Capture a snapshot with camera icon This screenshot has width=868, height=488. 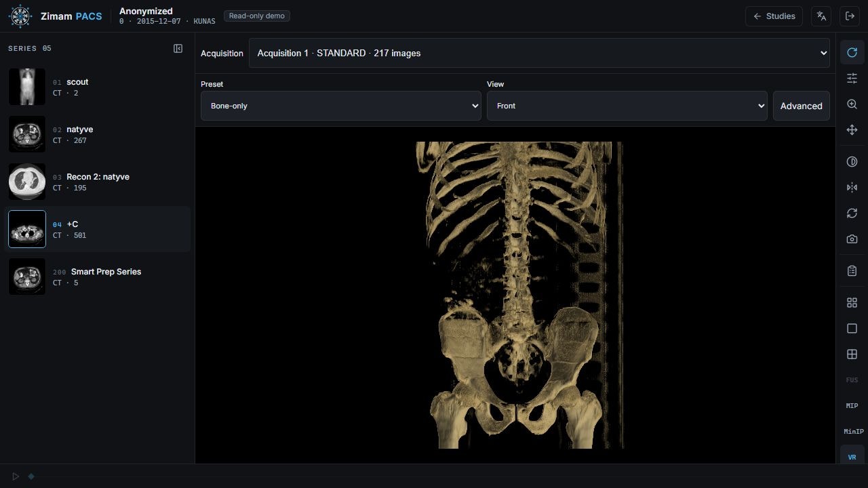[x=852, y=239]
